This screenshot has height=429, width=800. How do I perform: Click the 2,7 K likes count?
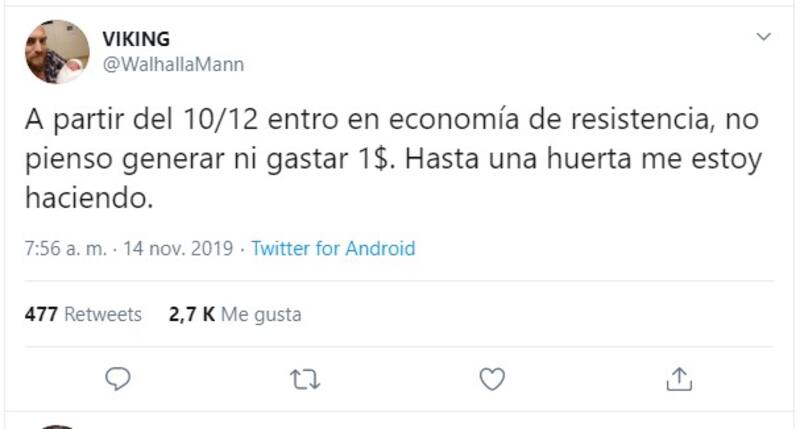190,314
